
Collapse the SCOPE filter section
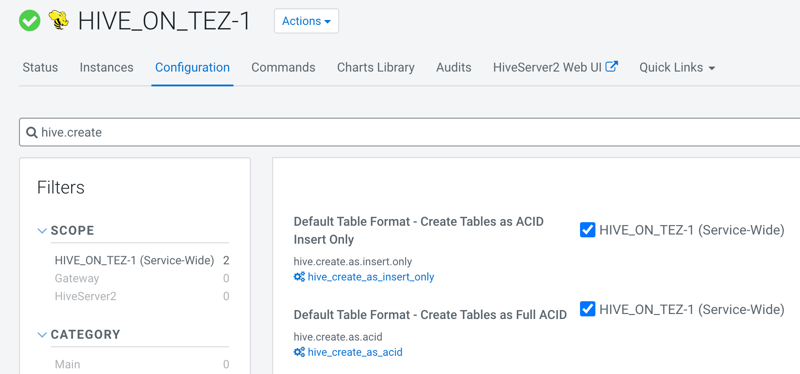pyautogui.click(x=42, y=231)
